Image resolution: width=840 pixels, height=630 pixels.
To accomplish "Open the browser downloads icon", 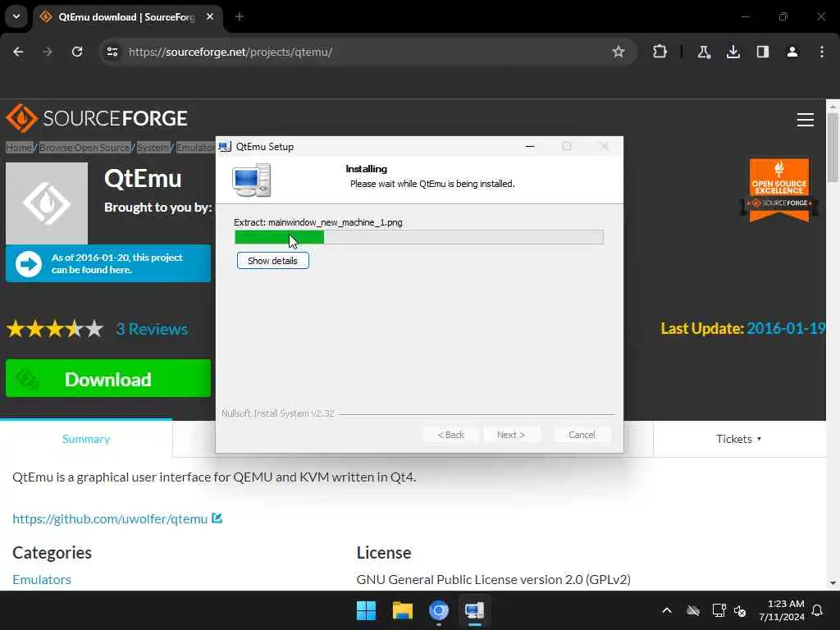I will pos(733,52).
